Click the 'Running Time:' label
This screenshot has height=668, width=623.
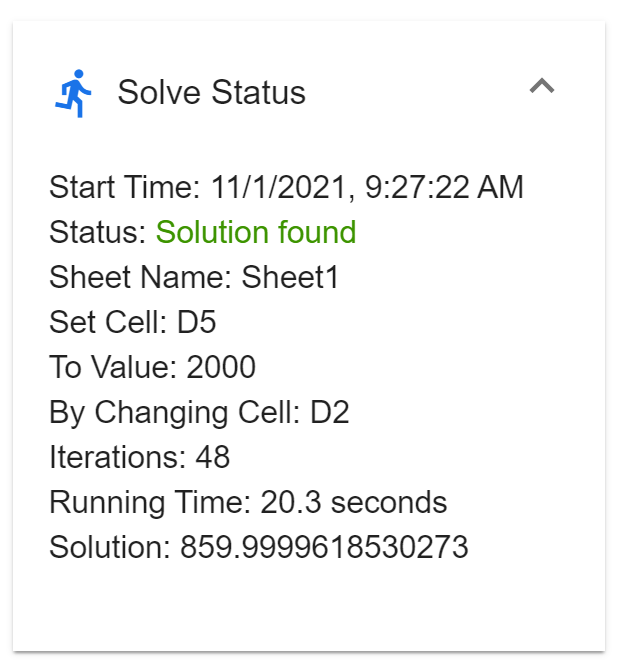point(150,503)
